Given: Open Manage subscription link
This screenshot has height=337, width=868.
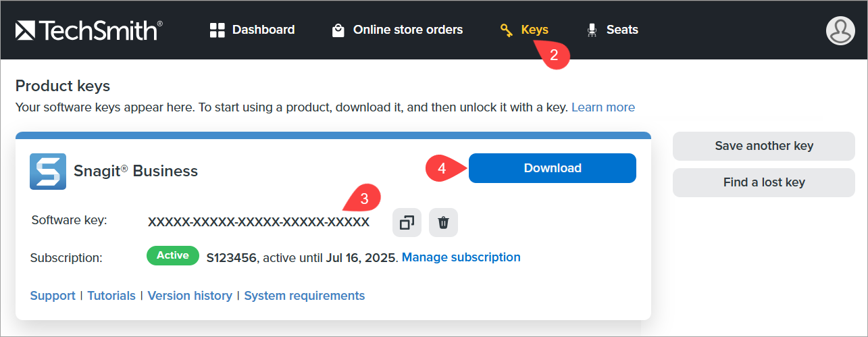Looking at the screenshot, I should (x=461, y=257).
